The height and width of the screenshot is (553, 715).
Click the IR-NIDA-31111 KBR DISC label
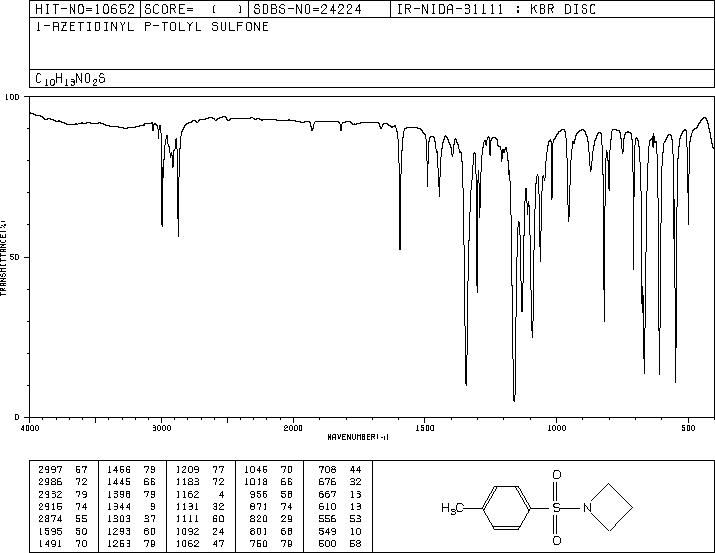pyautogui.click(x=496, y=9)
